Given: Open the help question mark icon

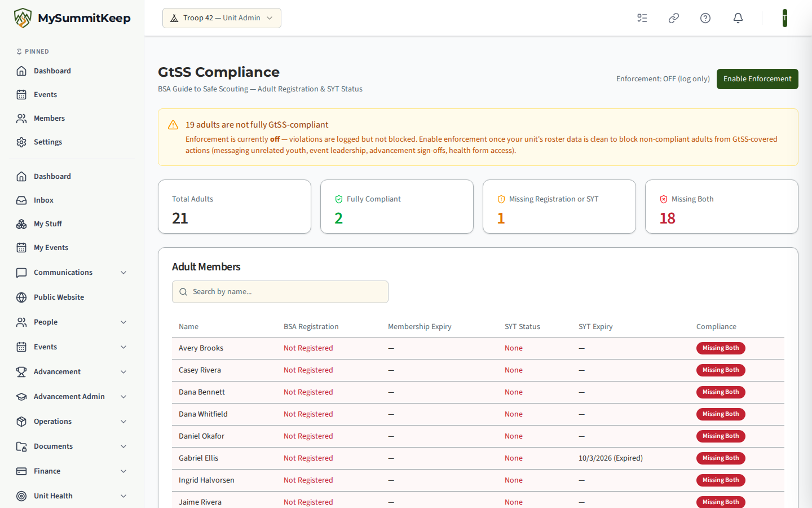Looking at the screenshot, I should click(705, 18).
